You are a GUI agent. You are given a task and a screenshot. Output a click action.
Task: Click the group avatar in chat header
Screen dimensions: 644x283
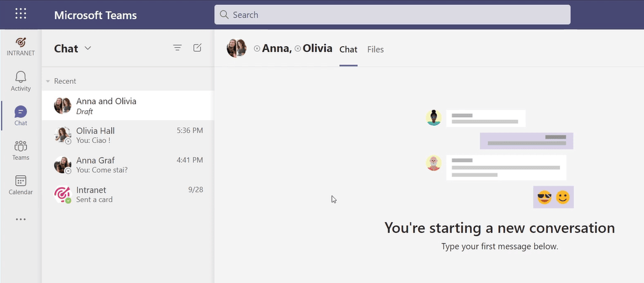[x=237, y=48]
